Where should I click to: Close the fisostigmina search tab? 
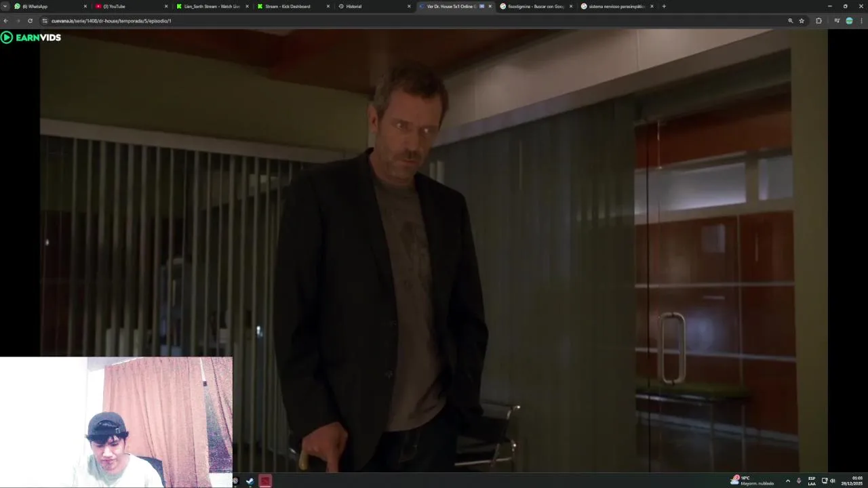pos(571,6)
